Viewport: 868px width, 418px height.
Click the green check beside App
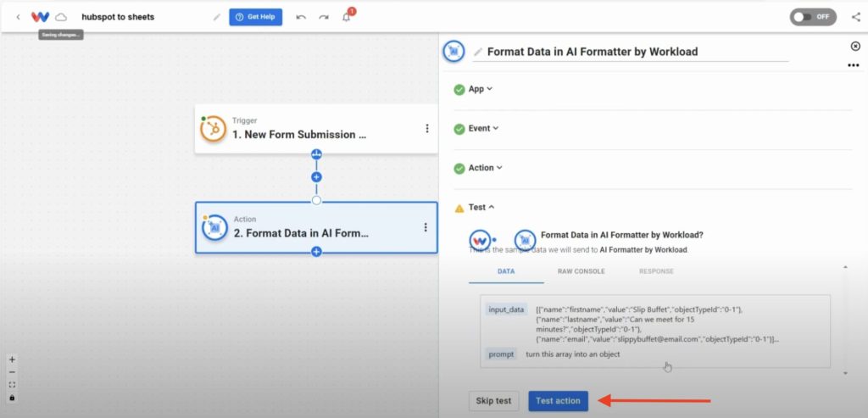tap(459, 89)
